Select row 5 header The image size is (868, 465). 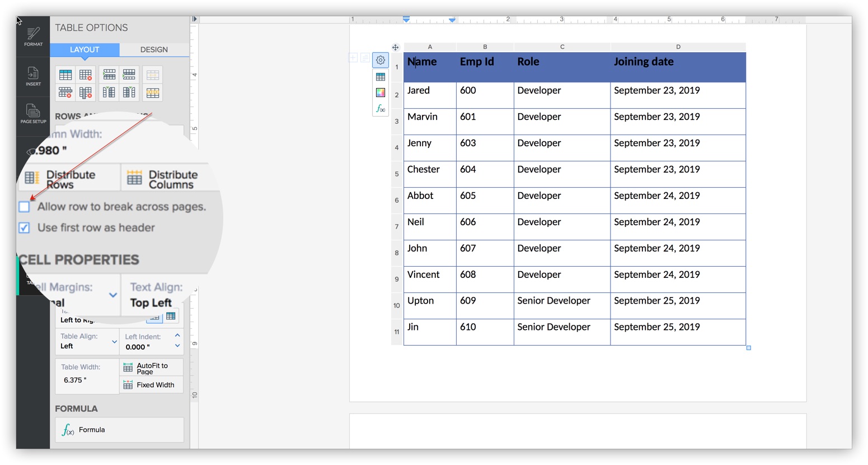coord(397,174)
